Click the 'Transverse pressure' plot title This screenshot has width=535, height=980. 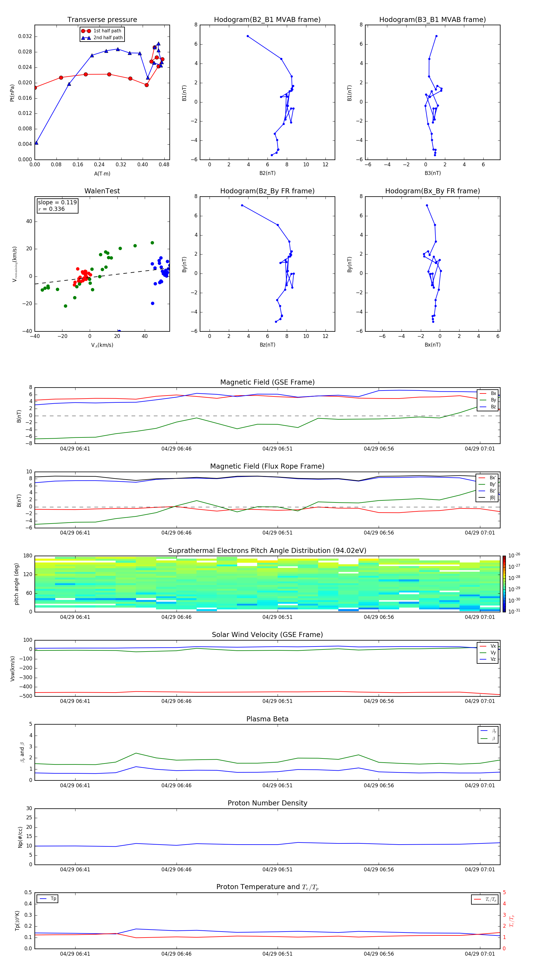point(102,20)
